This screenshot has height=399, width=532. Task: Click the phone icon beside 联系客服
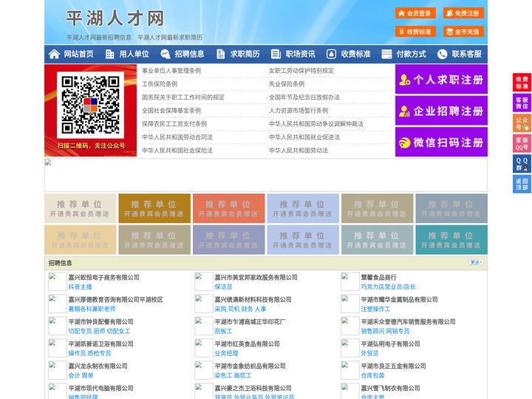[x=442, y=54]
